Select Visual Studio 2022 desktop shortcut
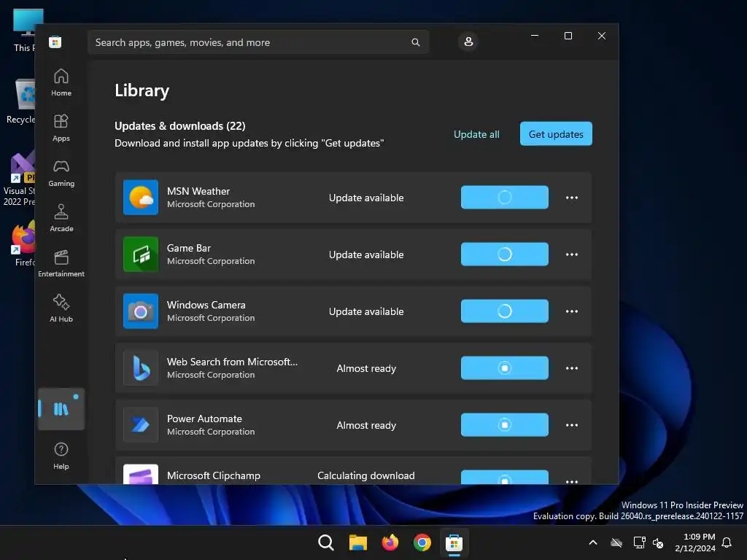Image resolution: width=747 pixels, height=560 pixels. click(x=20, y=179)
